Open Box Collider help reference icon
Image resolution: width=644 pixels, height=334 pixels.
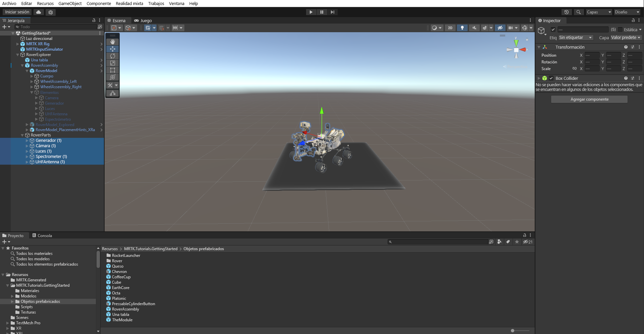pyautogui.click(x=626, y=78)
